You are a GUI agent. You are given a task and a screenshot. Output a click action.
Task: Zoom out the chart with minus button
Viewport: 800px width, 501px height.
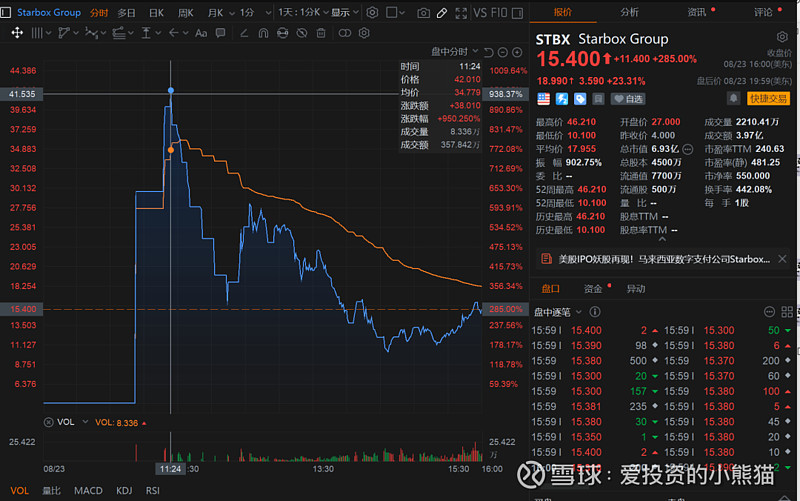(503, 53)
